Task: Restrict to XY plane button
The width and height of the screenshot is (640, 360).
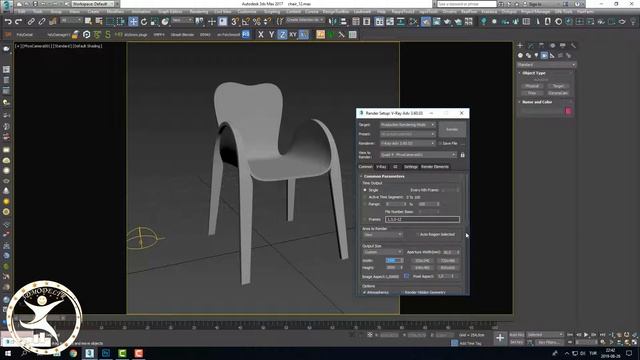Action: point(293,35)
